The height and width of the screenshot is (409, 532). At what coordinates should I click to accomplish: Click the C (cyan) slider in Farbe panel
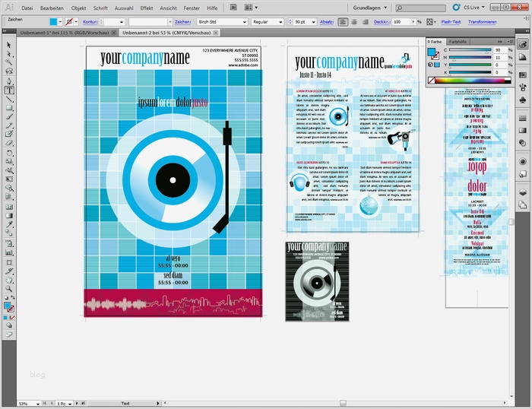[470, 50]
